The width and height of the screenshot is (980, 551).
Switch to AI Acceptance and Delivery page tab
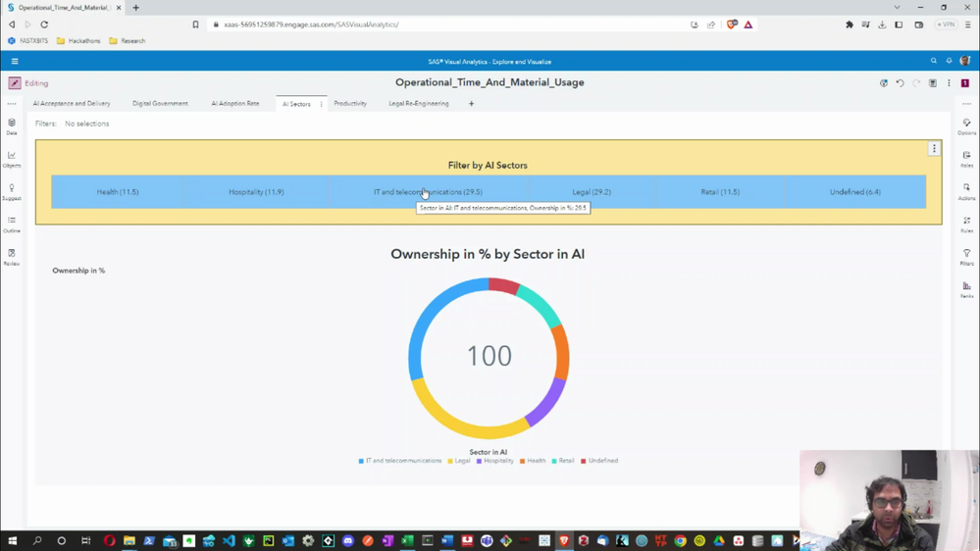pos(72,104)
